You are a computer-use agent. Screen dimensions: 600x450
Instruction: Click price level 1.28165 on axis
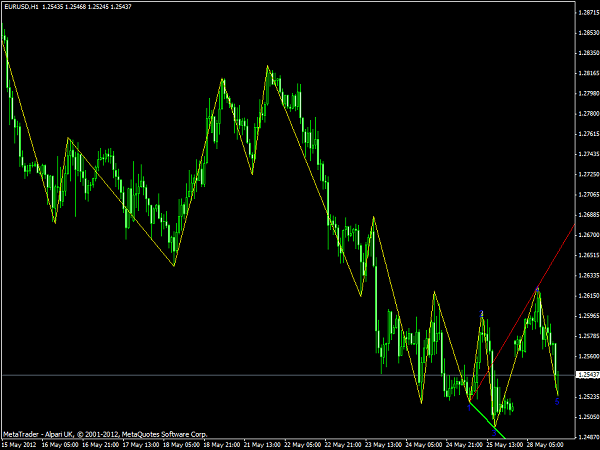(x=589, y=73)
